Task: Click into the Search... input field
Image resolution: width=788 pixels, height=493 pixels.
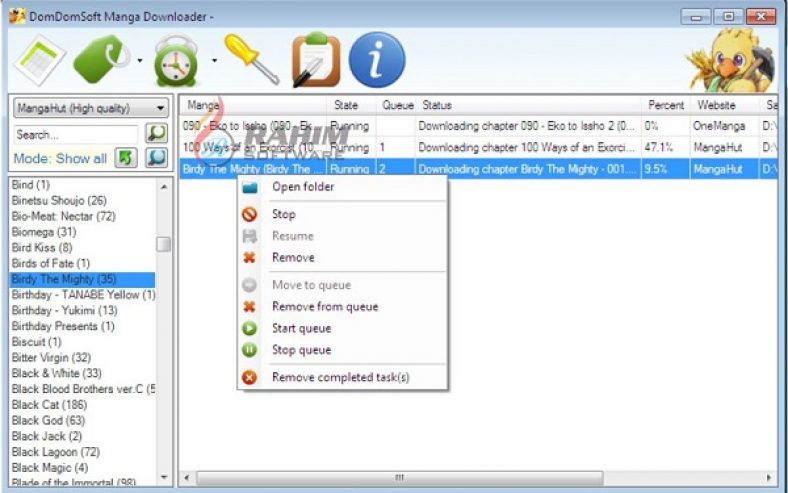Action: [x=75, y=135]
